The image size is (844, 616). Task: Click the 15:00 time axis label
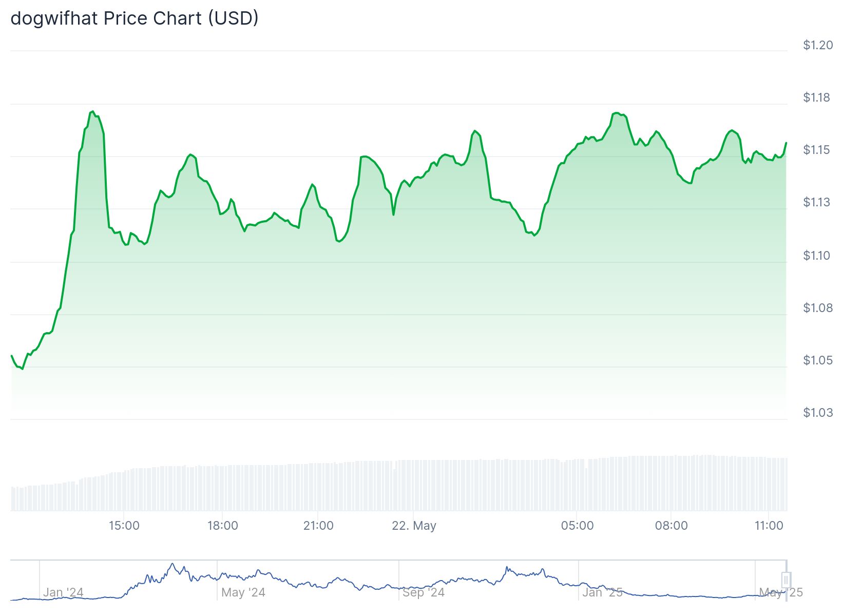[124, 526]
